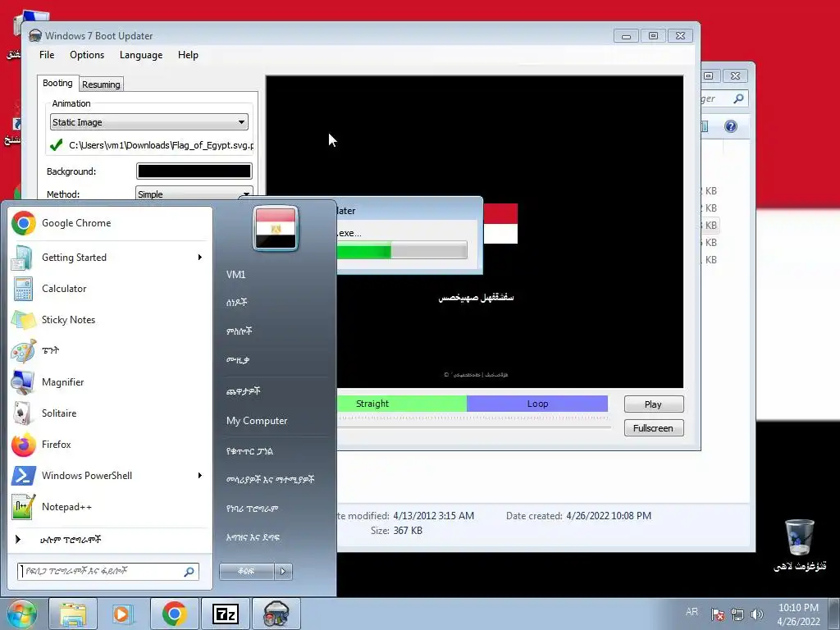The height and width of the screenshot is (630, 840).
Task: Open the shutdown options arrow button
Action: (x=283, y=572)
